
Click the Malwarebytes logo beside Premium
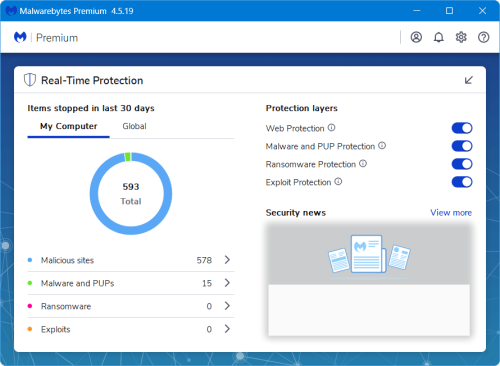coord(20,37)
